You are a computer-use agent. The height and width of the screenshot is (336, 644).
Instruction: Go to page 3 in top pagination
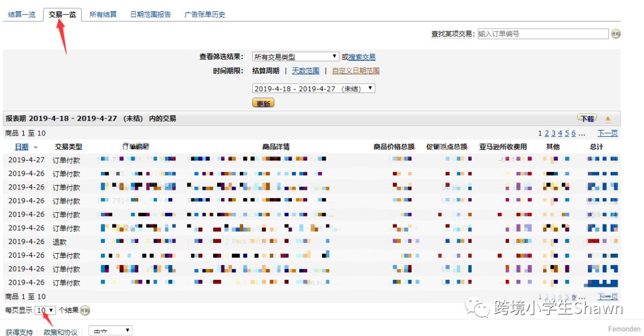click(x=553, y=133)
